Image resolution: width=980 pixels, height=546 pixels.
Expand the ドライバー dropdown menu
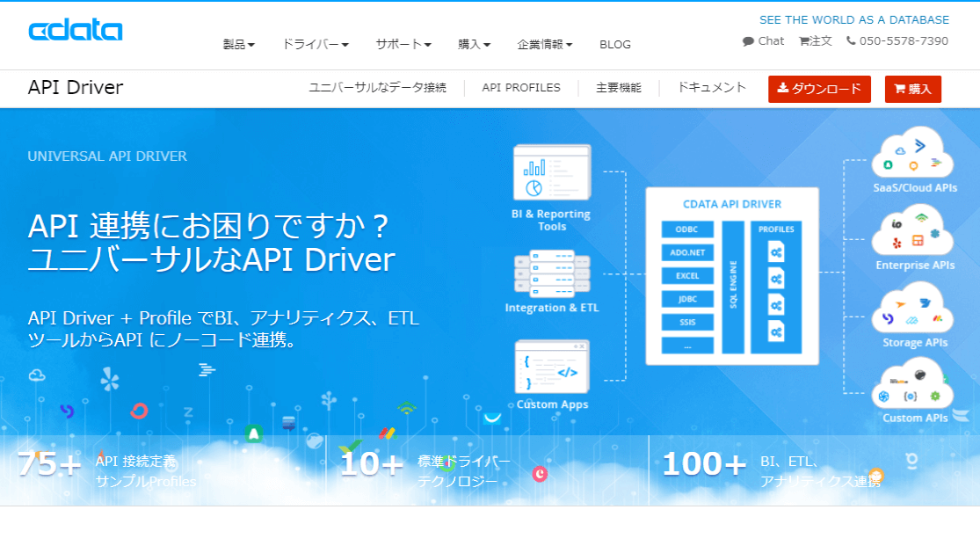316,45
